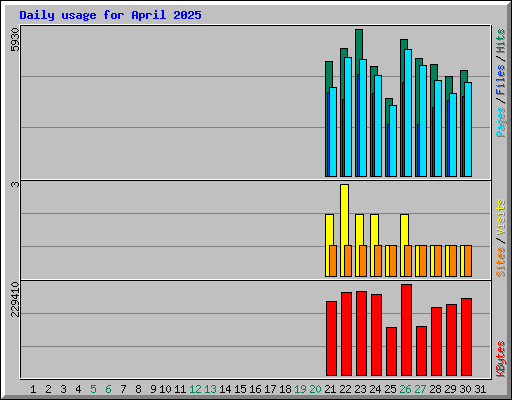Image resolution: width=512 pixels, height=400 pixels.
Task: Click the red KBytes bar for day 30
Action: pos(466,337)
